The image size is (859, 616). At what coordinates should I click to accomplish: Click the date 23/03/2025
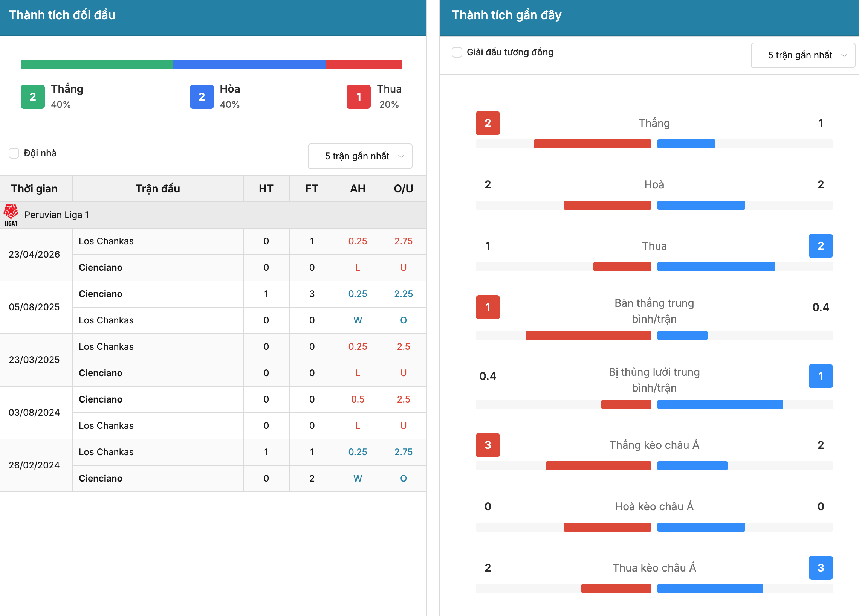pos(34,360)
